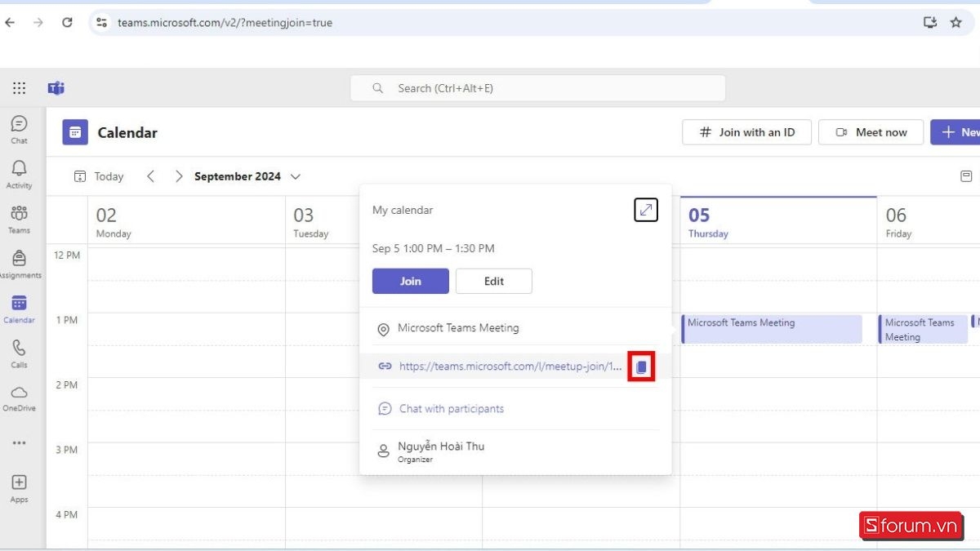Open the Chat section in sidebar

pos(19,130)
